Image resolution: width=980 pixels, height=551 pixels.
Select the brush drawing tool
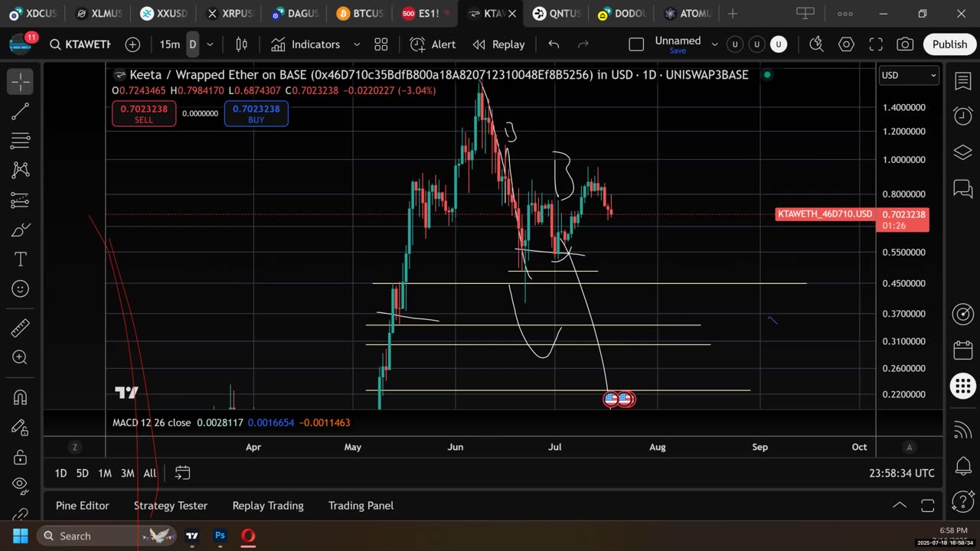coord(20,230)
